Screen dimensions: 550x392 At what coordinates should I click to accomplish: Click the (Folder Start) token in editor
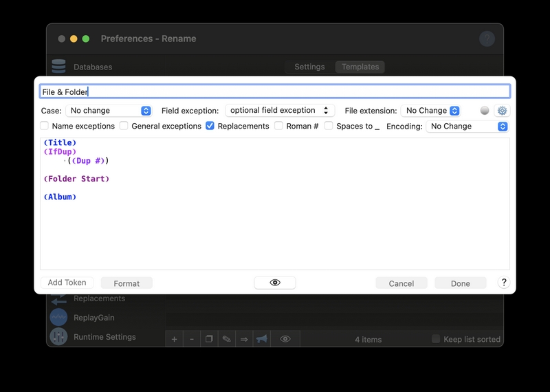click(76, 179)
